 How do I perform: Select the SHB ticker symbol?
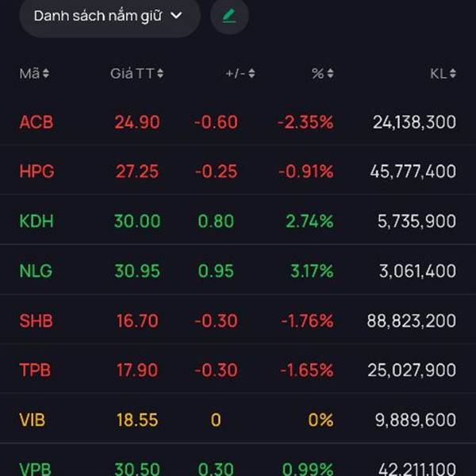coord(36,321)
